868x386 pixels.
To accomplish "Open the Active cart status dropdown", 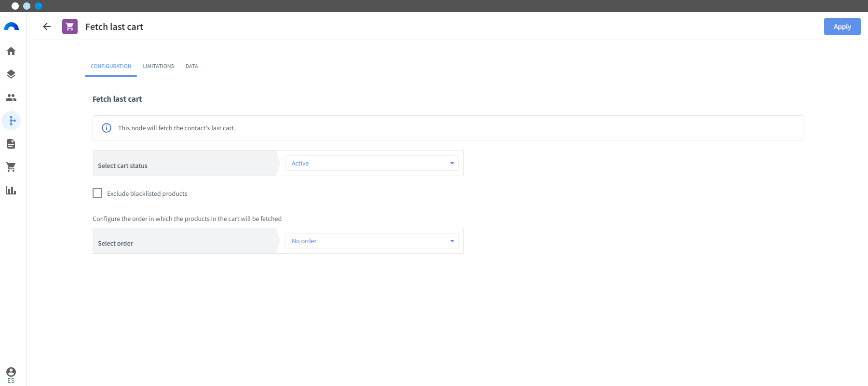I will [x=372, y=163].
